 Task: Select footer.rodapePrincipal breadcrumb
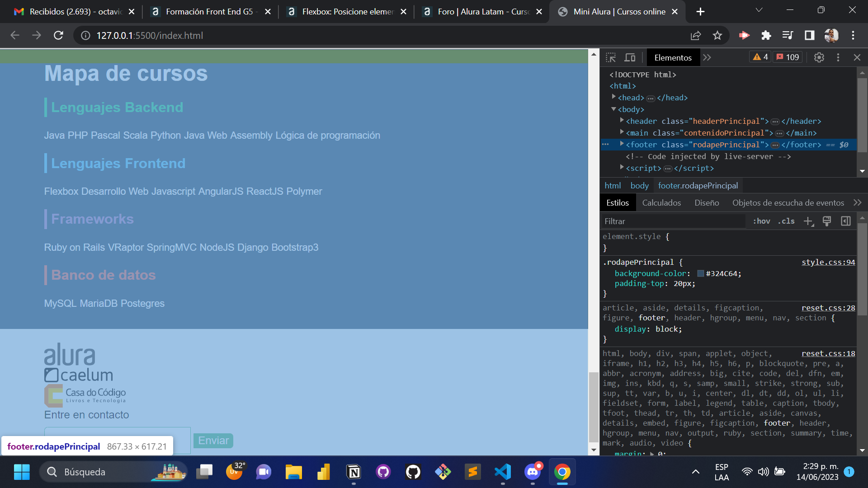(698, 186)
